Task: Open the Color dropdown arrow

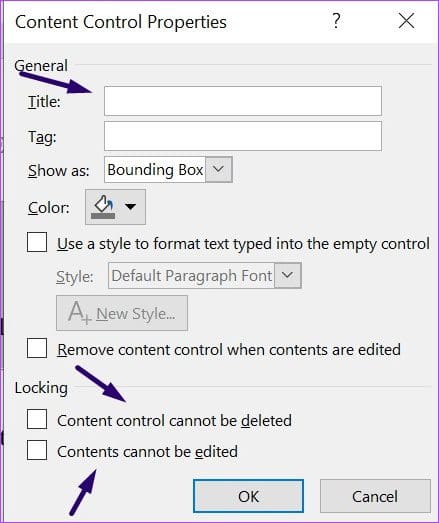Action: 130,207
